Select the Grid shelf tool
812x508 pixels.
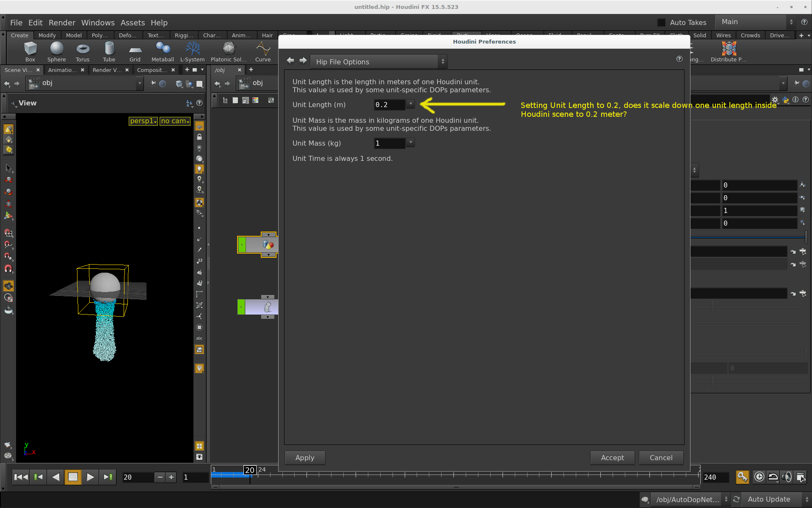tap(135, 52)
